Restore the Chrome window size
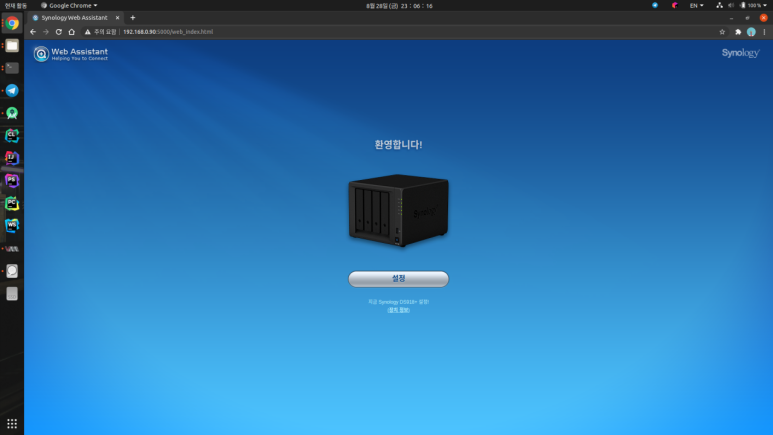The image size is (773, 435). (x=747, y=18)
